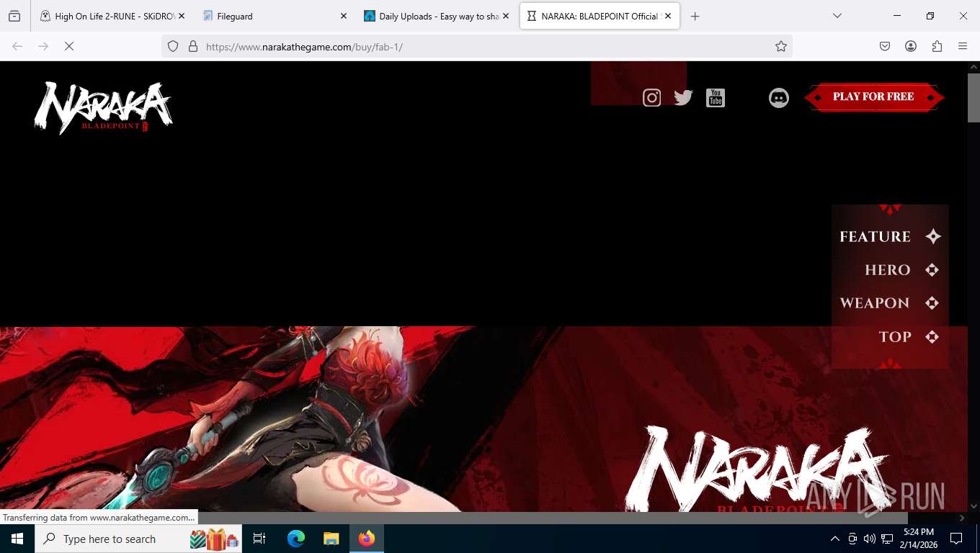Expand the list all tabs dropdown

coord(837,16)
